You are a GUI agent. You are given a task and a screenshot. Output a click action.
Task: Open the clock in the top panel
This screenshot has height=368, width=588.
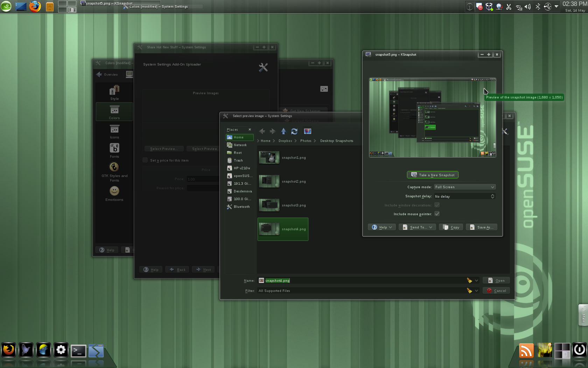pos(575,6)
